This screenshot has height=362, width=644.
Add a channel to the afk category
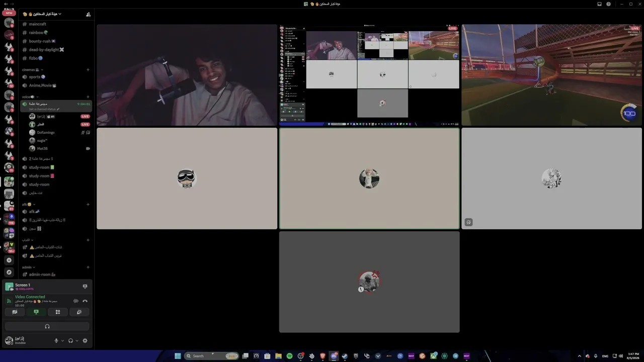88,205
